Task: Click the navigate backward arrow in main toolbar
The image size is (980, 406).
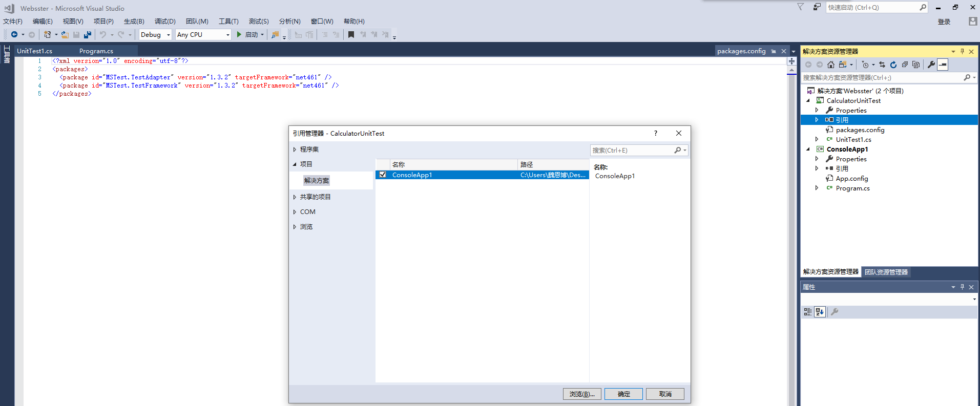Action: [x=14, y=34]
